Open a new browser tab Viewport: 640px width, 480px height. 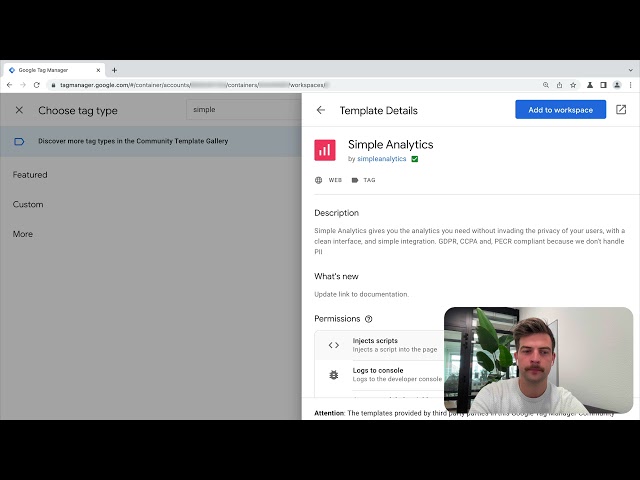pos(114,70)
